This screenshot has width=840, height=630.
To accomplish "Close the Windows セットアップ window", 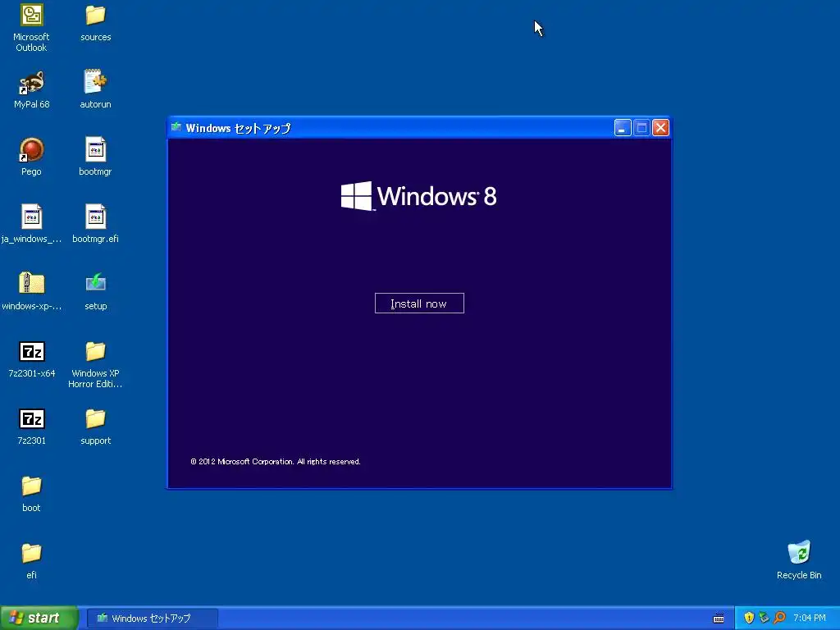I will (660, 128).
